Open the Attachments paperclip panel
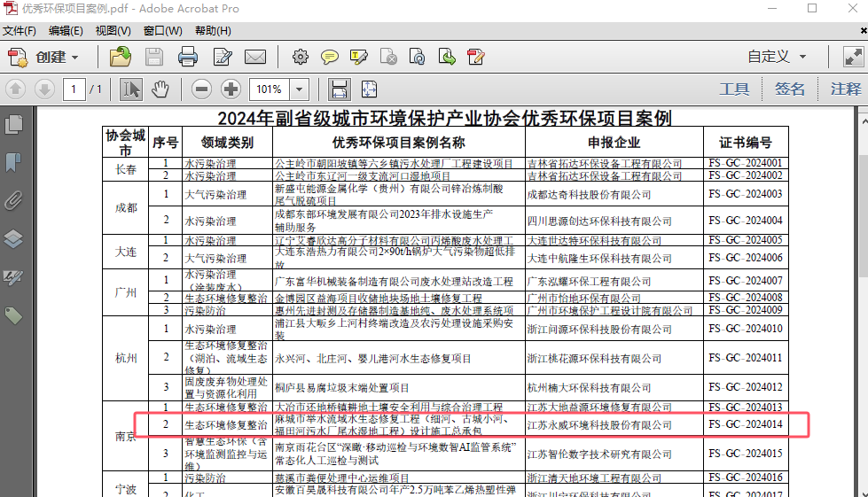Viewport: 868px width, 497px height. (13, 200)
